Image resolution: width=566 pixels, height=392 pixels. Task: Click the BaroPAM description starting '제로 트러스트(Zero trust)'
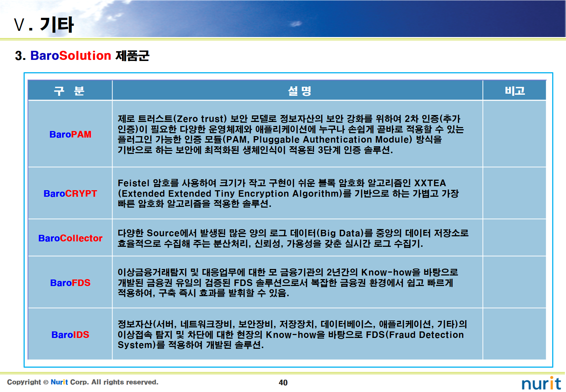291,134
